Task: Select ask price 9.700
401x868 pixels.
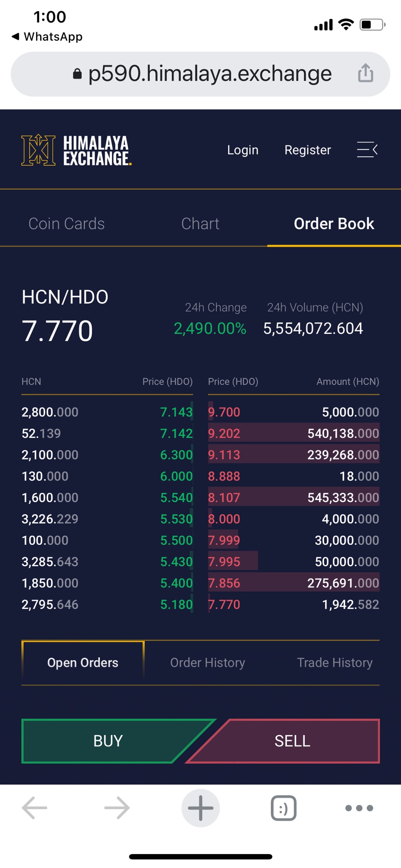Action: (x=224, y=412)
